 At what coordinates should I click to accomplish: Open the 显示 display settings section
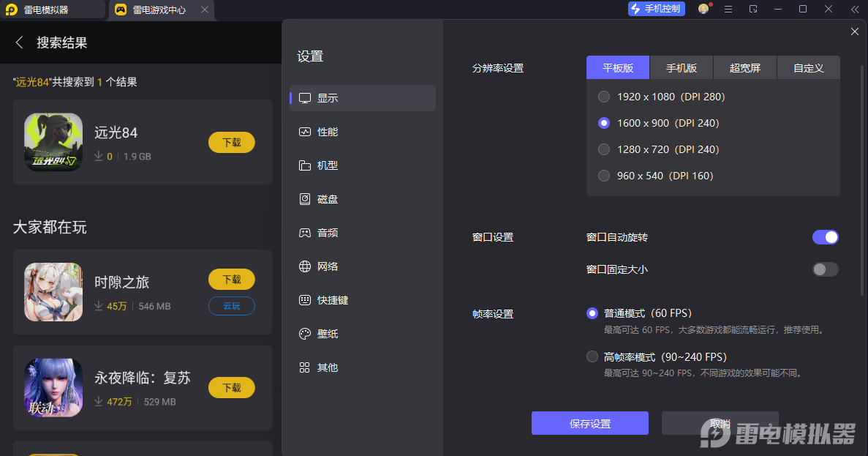[363, 98]
